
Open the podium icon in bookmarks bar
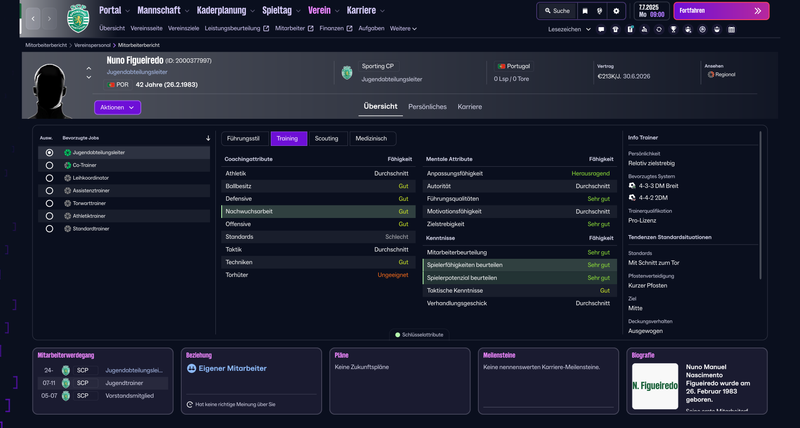(644, 30)
